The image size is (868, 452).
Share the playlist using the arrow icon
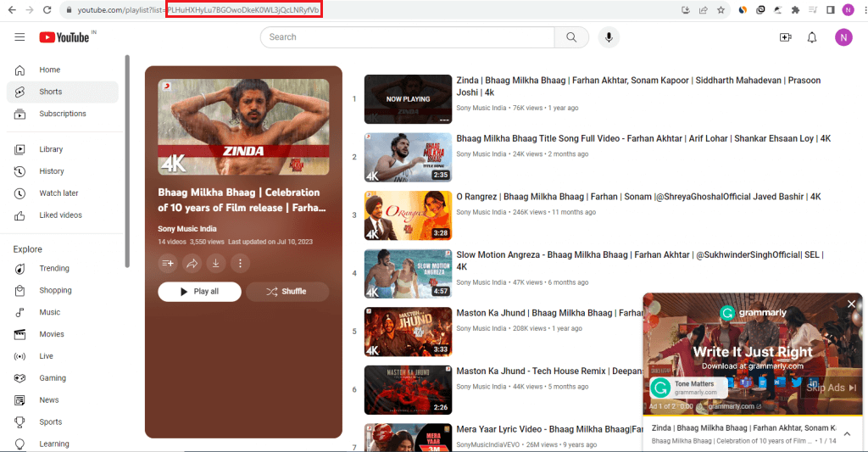click(192, 263)
